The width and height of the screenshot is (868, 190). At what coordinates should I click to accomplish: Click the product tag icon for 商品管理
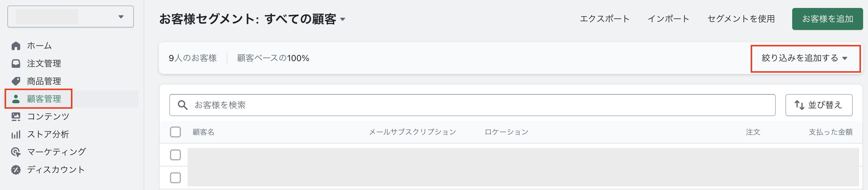[16, 81]
